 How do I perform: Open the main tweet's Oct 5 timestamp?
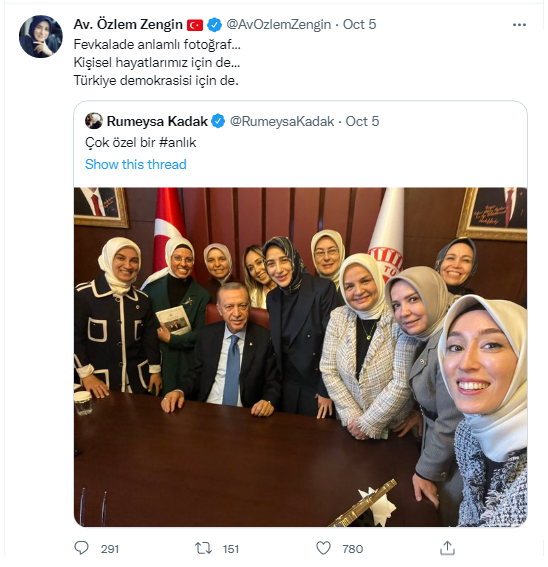360,25
